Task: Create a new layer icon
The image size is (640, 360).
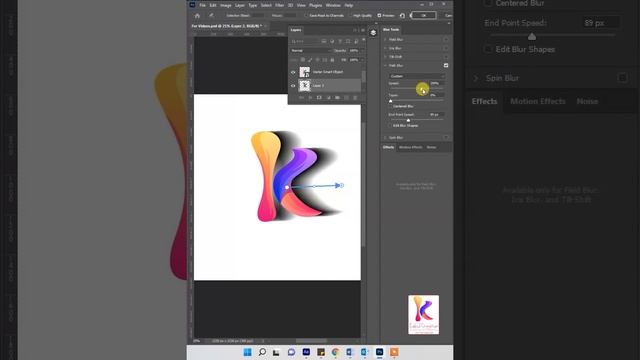Action: [x=346, y=98]
